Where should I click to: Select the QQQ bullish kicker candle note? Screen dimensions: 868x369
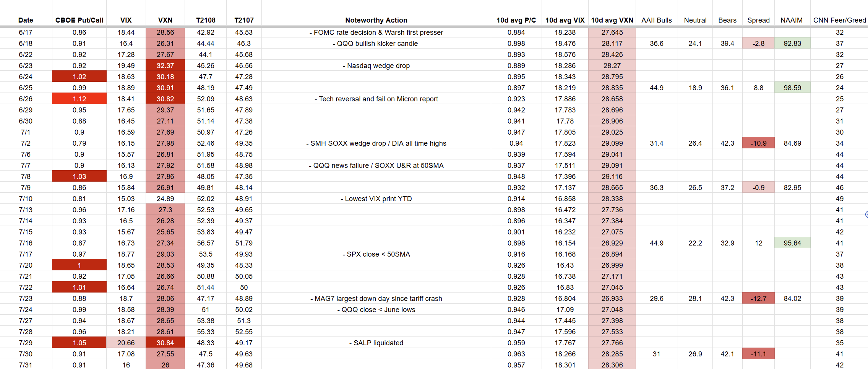click(x=375, y=44)
